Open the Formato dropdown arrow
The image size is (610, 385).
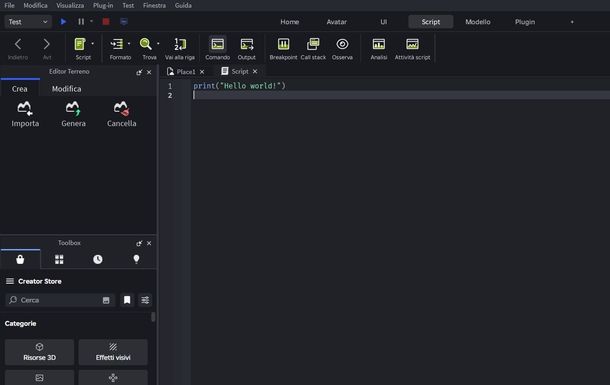129,44
